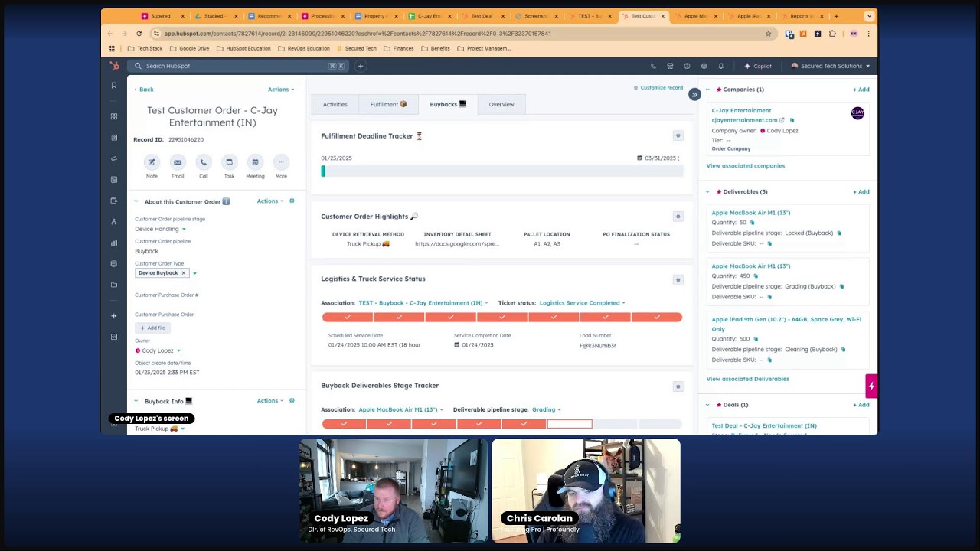Switch to the Overview tab

click(501, 104)
